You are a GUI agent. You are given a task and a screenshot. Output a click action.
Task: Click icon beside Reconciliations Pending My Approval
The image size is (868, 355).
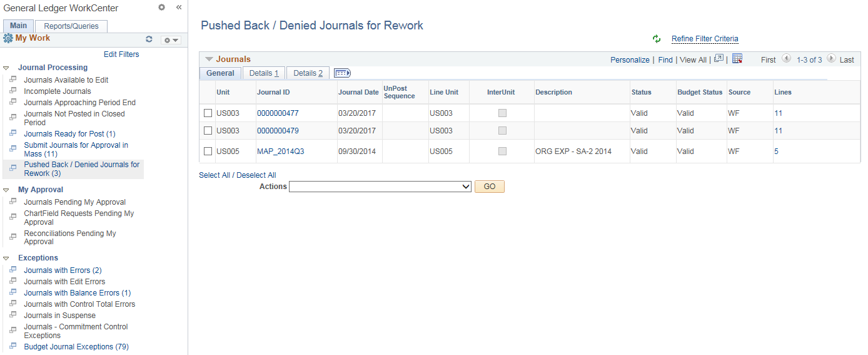[x=13, y=237]
